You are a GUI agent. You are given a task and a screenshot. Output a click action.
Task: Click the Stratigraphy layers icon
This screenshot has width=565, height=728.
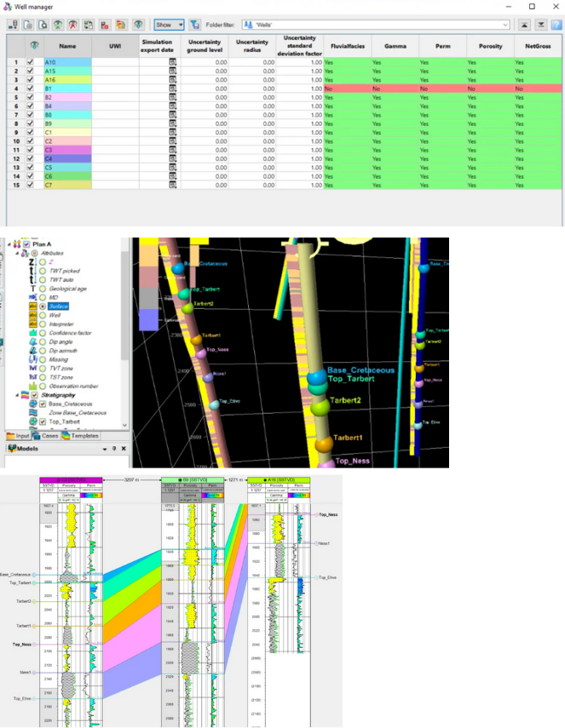pos(25,395)
